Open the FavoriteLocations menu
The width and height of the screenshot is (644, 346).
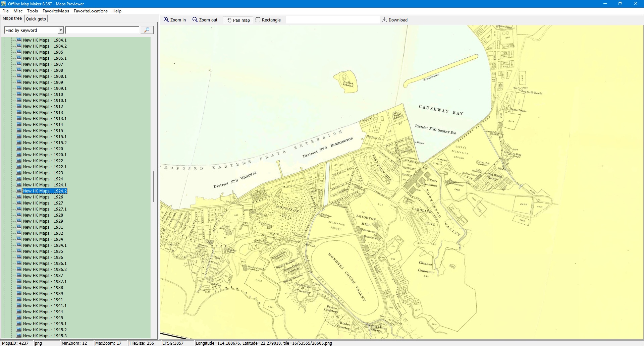pos(91,11)
